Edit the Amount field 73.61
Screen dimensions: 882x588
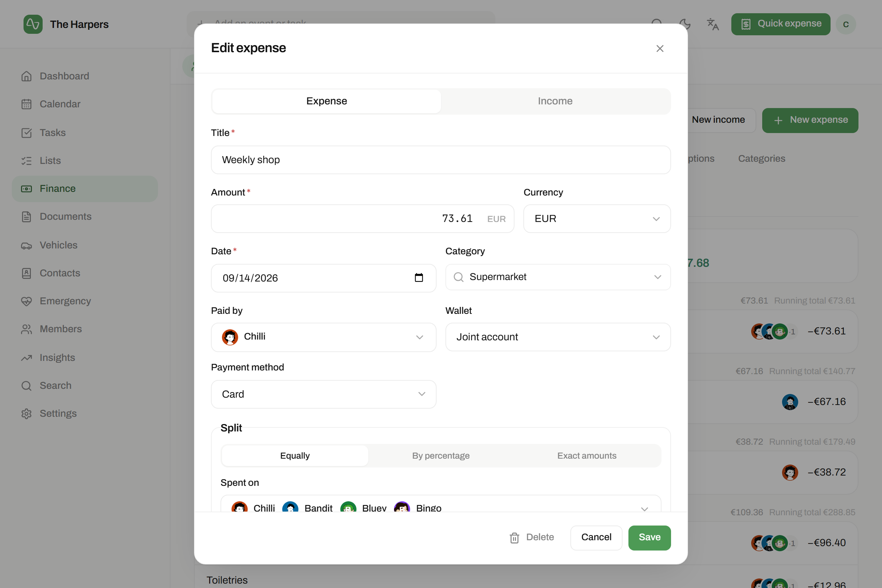click(x=362, y=219)
